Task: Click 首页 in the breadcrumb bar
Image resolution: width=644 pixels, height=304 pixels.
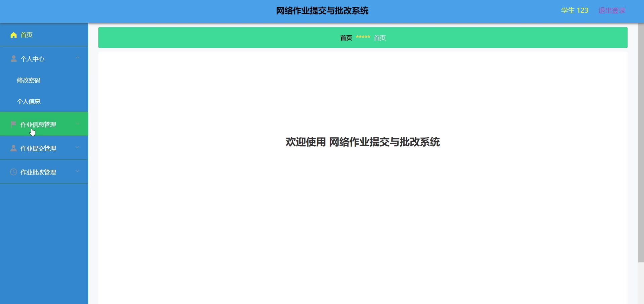Action: 346,38
